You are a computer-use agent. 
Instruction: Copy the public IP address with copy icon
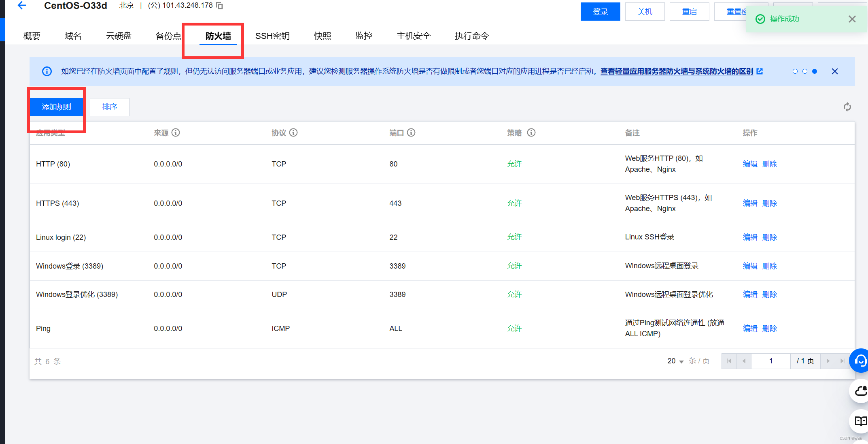point(219,6)
